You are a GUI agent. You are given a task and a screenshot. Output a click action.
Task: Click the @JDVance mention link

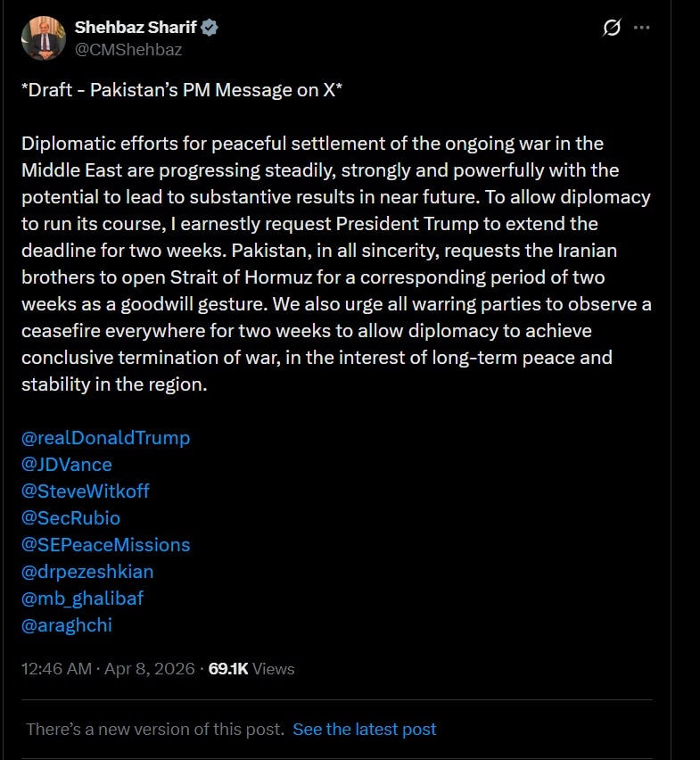pos(66,465)
